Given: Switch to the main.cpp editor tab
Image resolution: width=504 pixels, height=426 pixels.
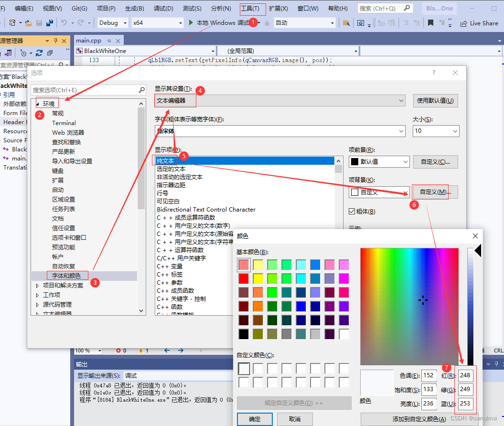Looking at the screenshot, I should 89,41.
